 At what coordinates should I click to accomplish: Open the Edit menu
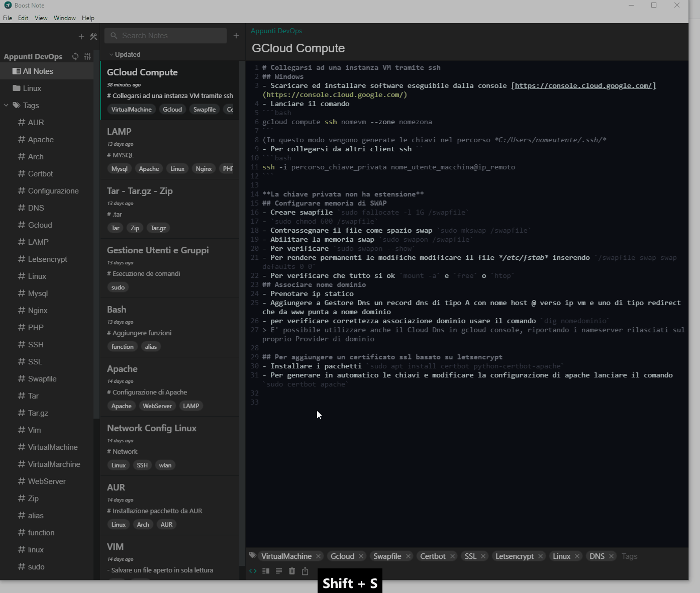point(23,18)
